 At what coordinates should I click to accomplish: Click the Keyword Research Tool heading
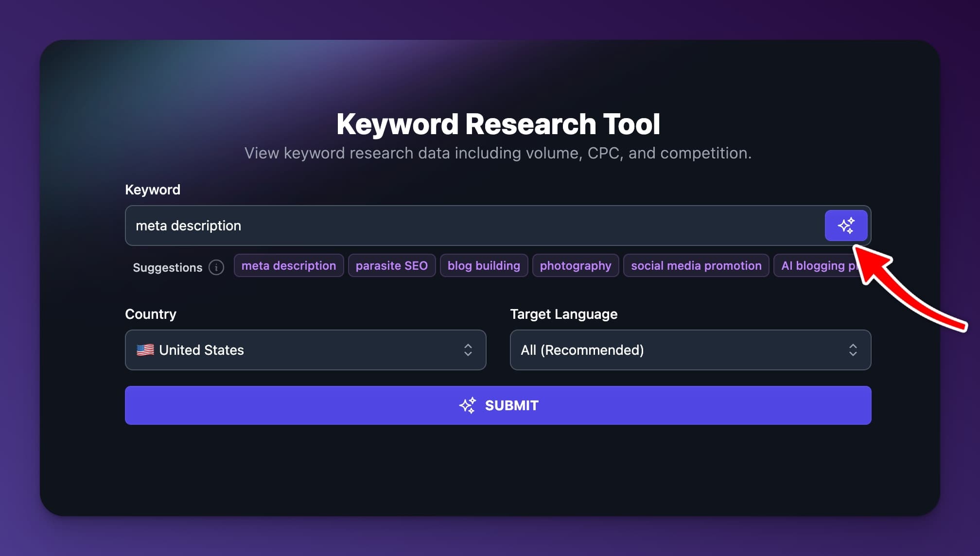[498, 124]
